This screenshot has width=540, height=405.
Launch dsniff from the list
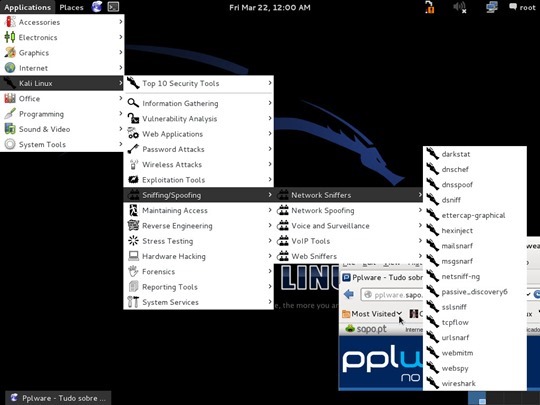(475, 200)
